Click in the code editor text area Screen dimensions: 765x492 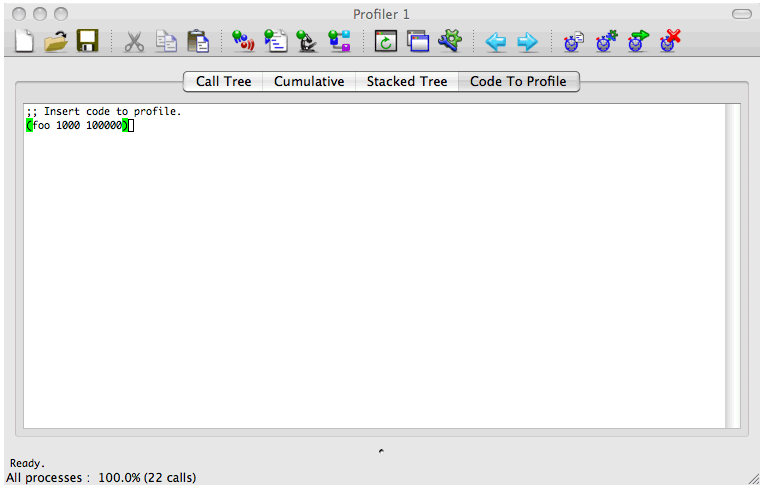coord(375,266)
